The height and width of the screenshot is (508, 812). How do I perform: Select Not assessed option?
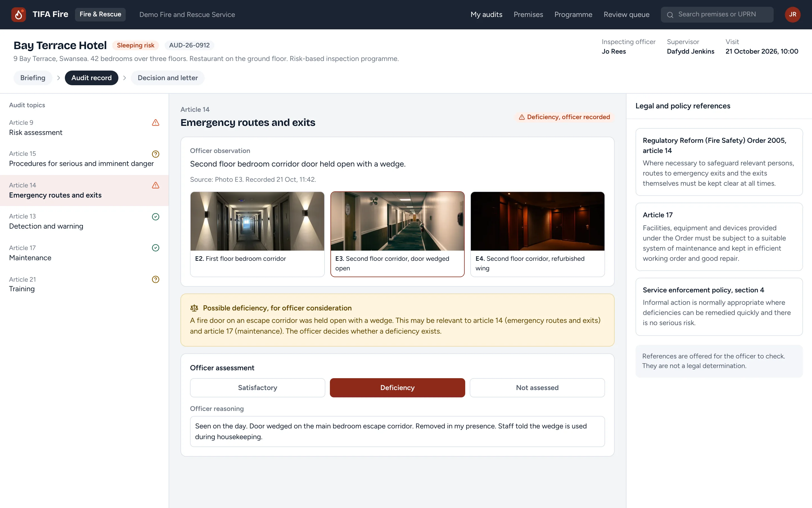pos(537,388)
